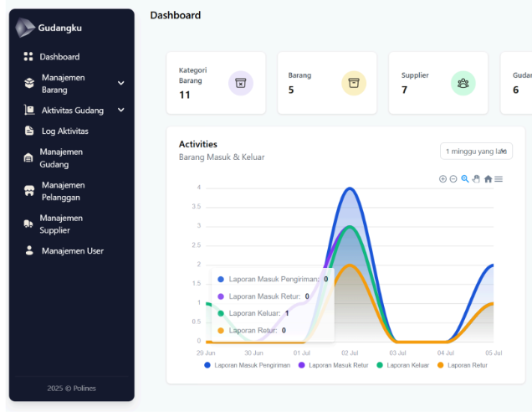Reset chart zoom with home icon

[488, 179]
